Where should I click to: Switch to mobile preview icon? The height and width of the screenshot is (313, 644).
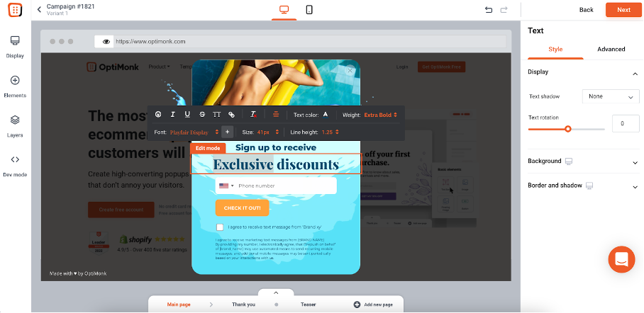tap(309, 9)
